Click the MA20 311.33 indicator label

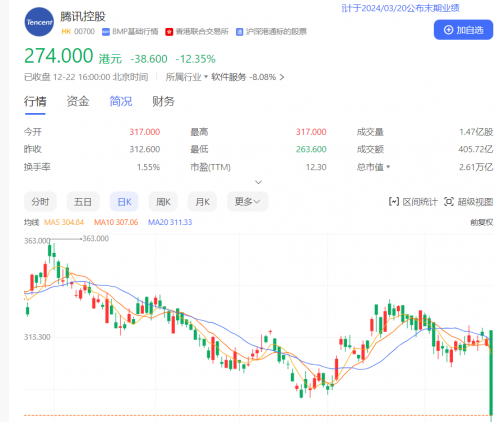tap(170, 222)
